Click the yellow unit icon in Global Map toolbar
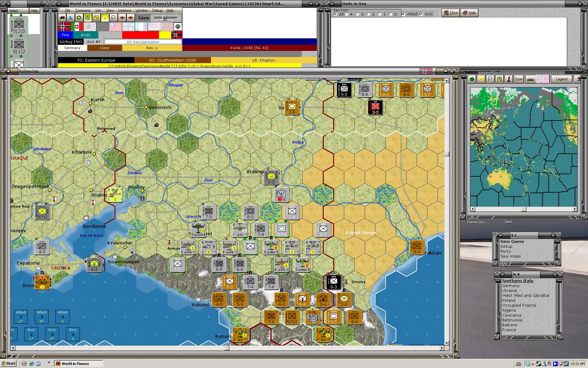588x368 pixels. [499, 79]
